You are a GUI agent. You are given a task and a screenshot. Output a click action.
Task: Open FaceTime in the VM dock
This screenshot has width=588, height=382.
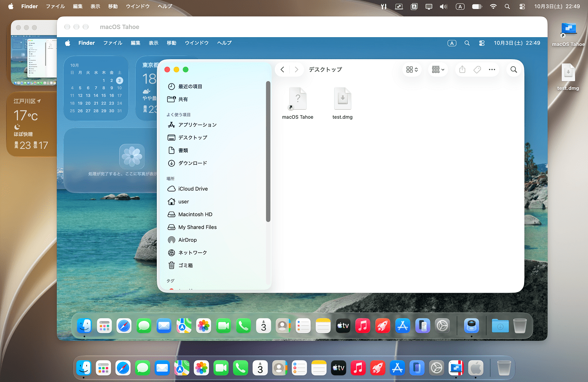click(223, 326)
